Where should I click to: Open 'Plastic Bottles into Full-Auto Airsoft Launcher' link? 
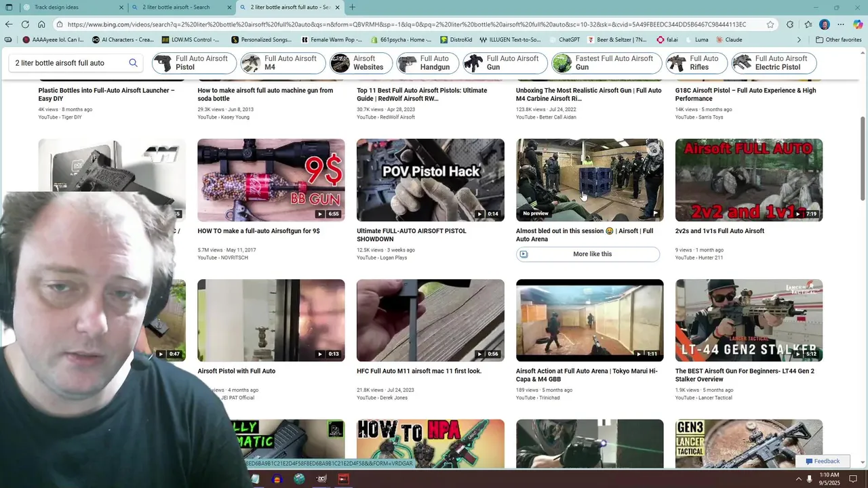point(106,94)
